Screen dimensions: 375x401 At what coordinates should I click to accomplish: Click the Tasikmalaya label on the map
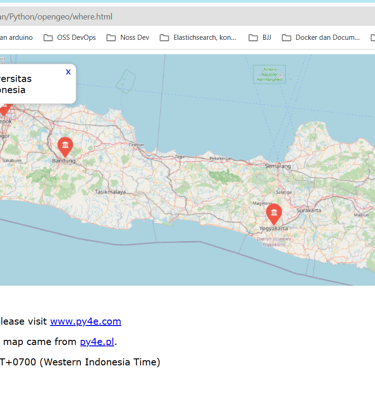110,192
